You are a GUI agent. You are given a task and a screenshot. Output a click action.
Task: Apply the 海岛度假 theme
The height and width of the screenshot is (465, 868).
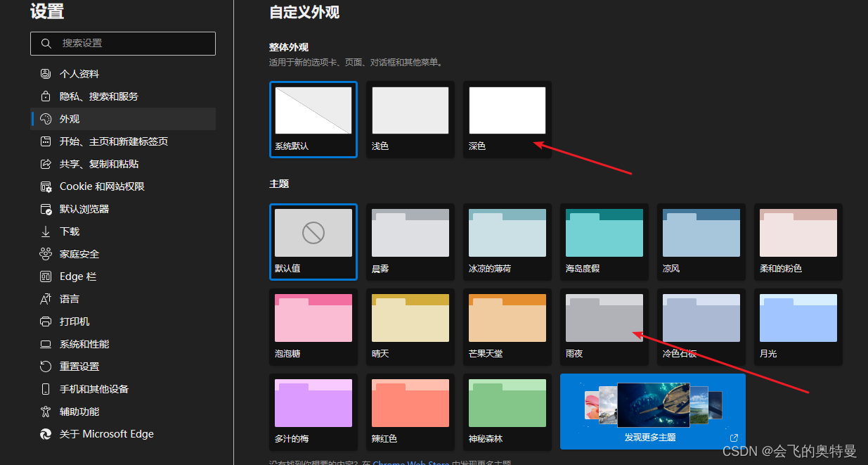(604, 241)
